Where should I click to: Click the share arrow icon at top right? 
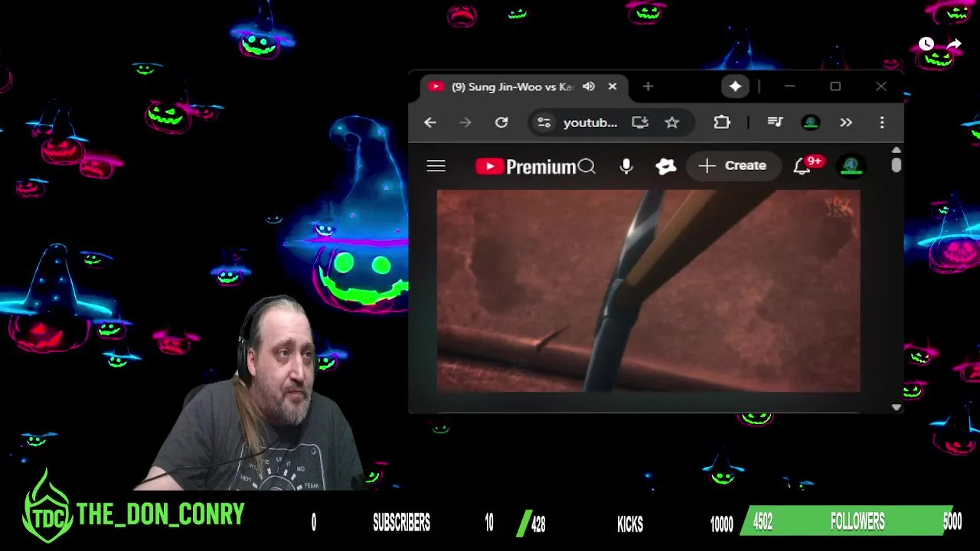click(954, 44)
